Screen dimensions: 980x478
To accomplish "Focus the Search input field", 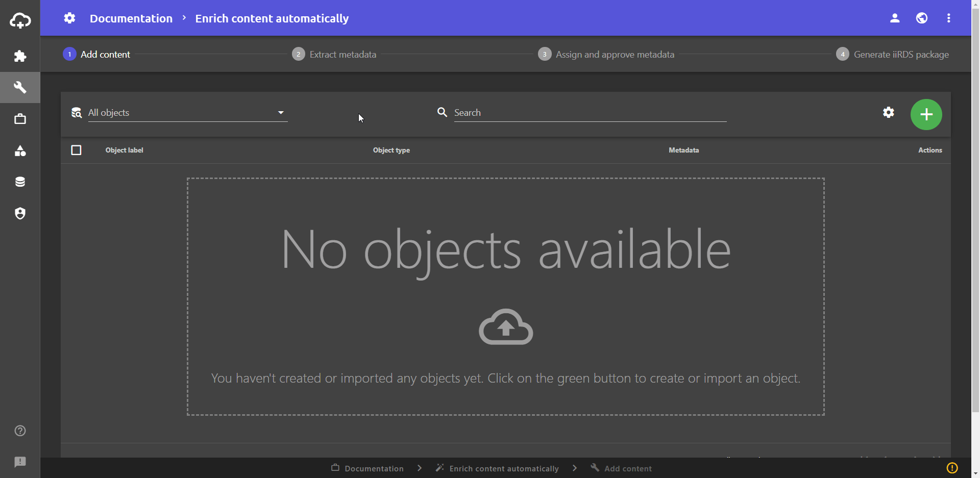I will click(590, 113).
